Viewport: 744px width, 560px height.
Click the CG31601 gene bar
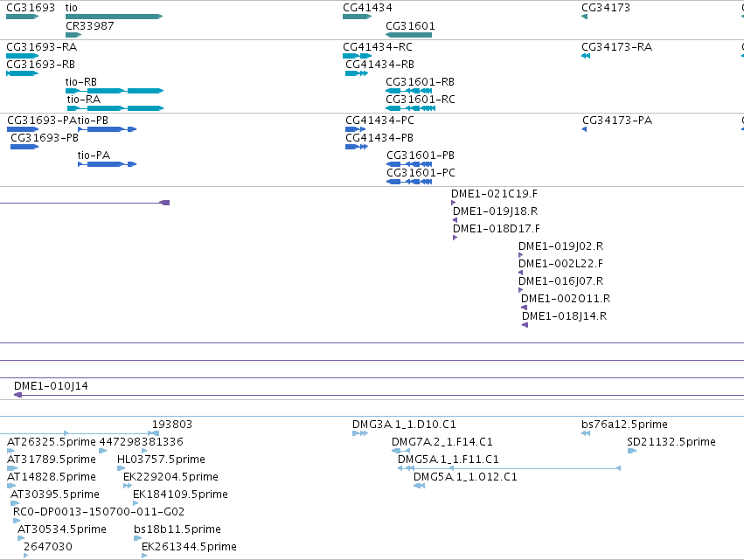coord(408,35)
